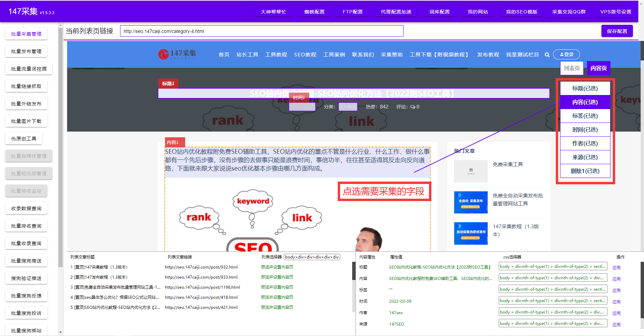The width and height of the screenshot is (644, 336).
Task: Toggle the 标题(已选) field
Action: tap(585, 88)
